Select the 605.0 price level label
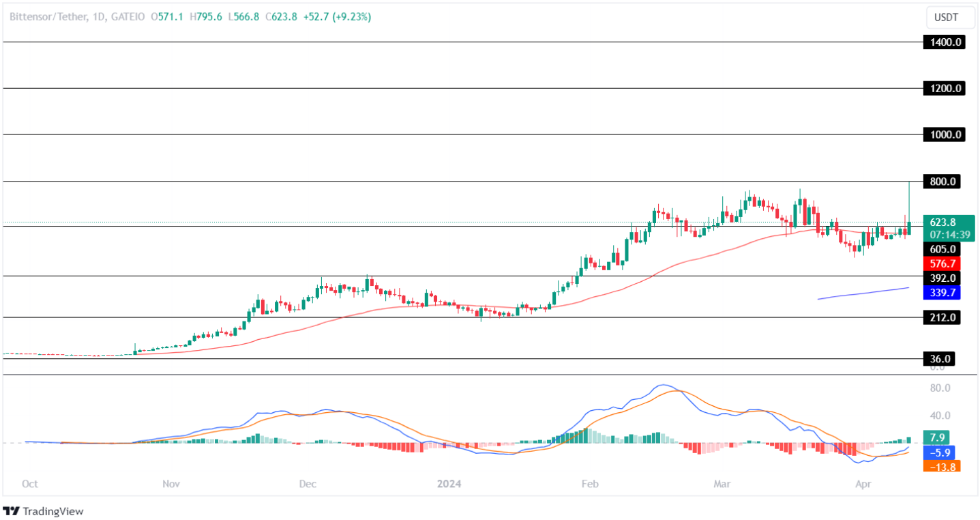This screenshot has width=980, height=520. [x=942, y=249]
